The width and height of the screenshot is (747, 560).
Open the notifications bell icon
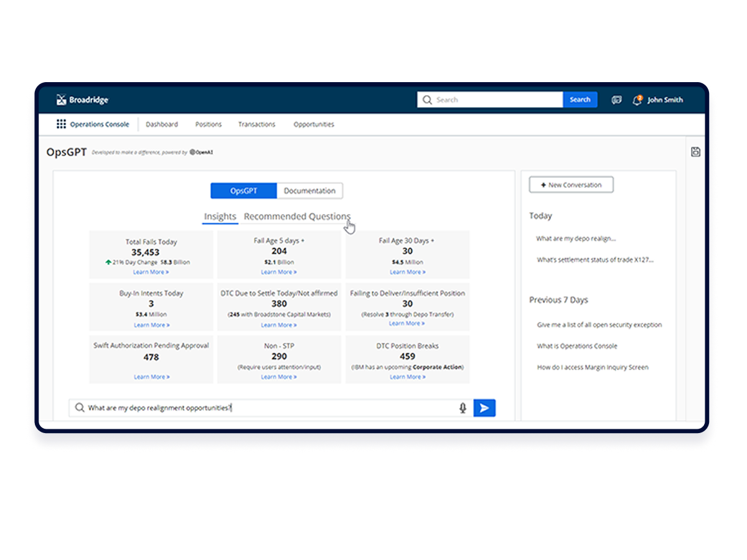(637, 100)
